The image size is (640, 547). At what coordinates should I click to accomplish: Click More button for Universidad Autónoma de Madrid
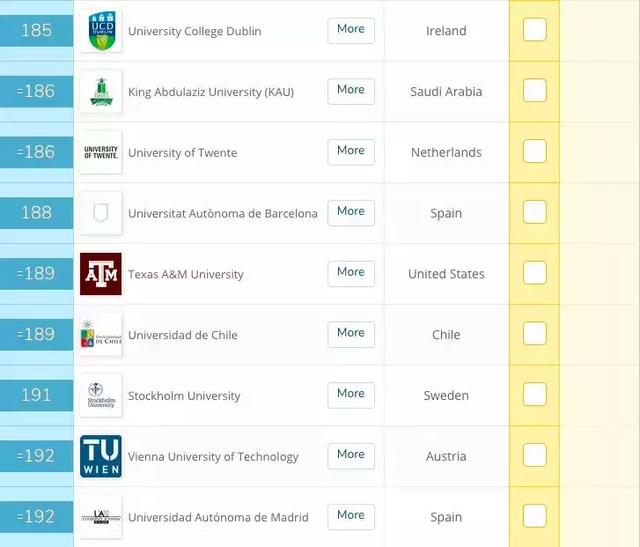[351, 517]
